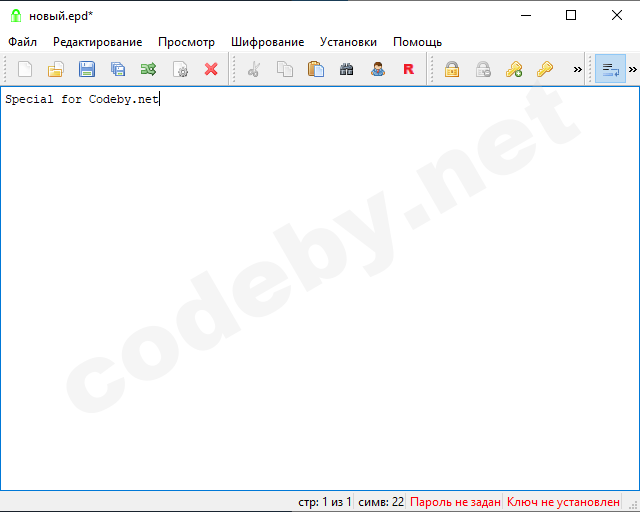Generate a key with the key-plus icon

tap(514, 69)
